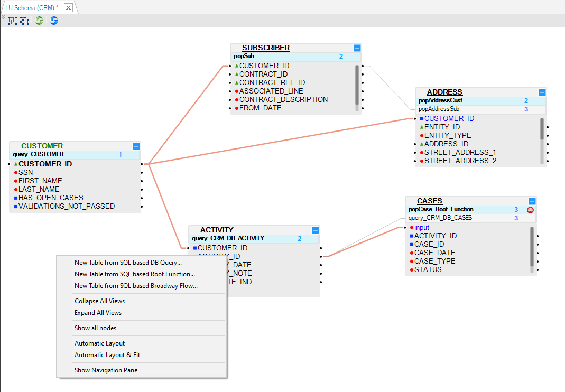Collapse the CUSTOMER table box
This screenshot has height=392, width=565.
[136, 146]
